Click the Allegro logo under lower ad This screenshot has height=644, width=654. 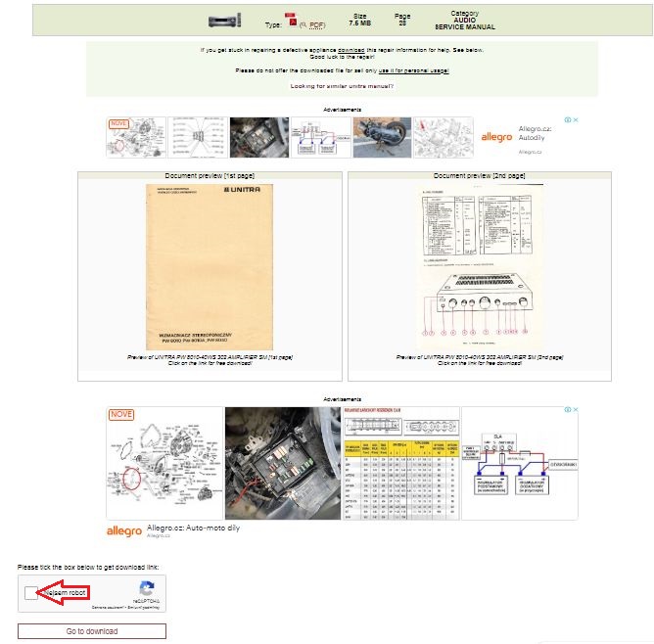pyautogui.click(x=124, y=531)
